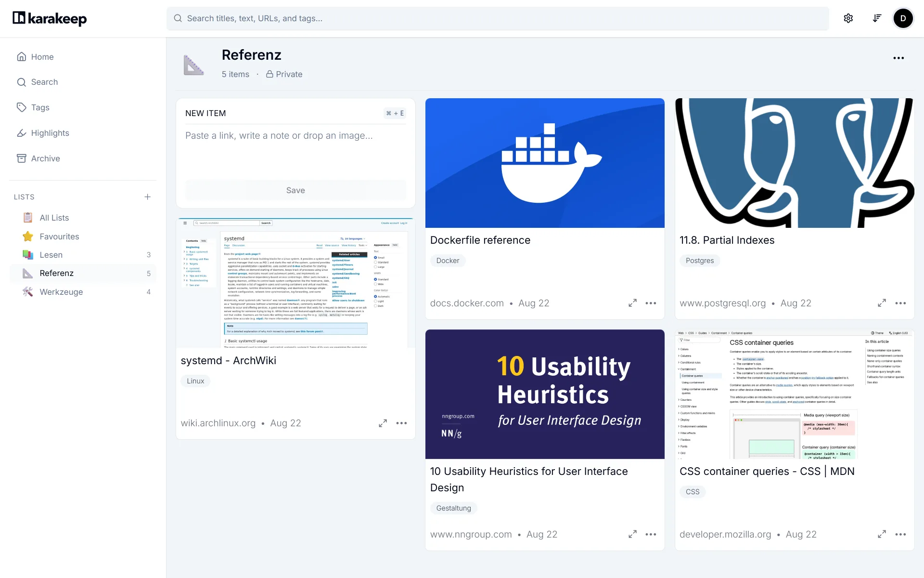Open more options for Dockerfile reference
924x578 pixels.
click(x=651, y=303)
